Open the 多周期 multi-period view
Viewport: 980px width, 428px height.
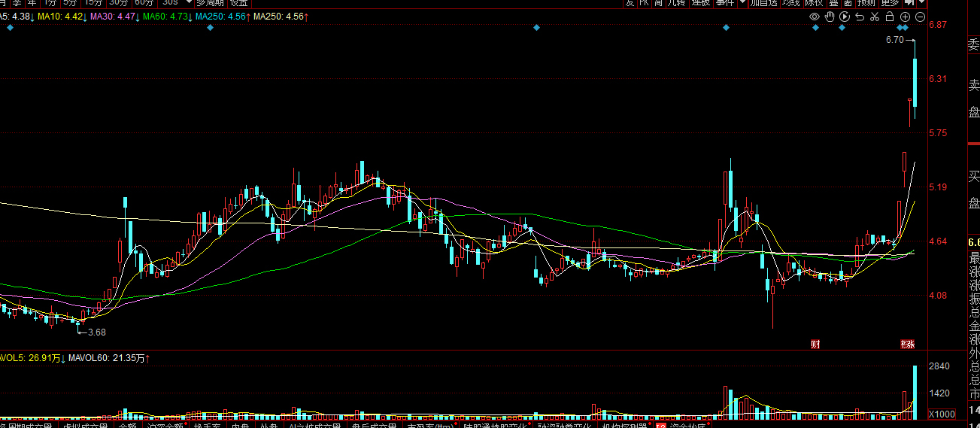click(210, 3)
